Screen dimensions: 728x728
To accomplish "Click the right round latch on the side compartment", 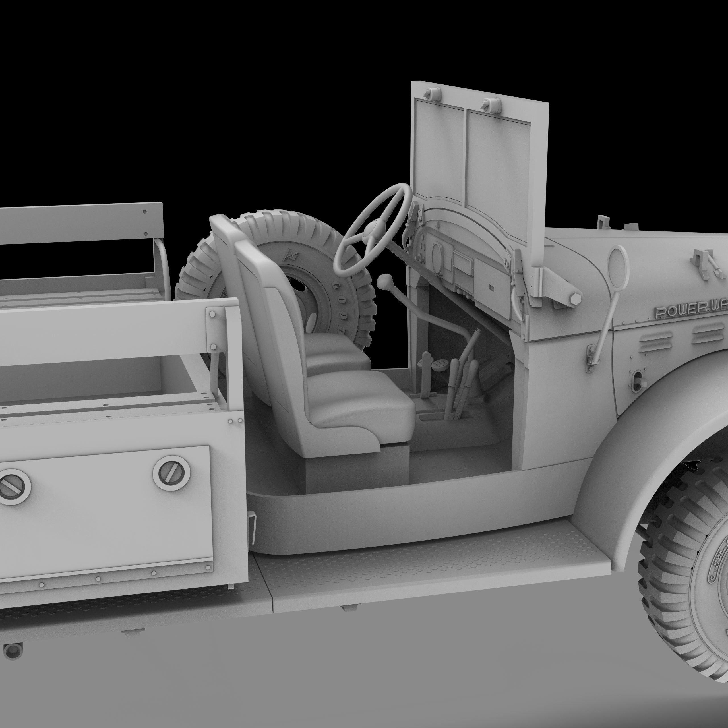I will [171, 473].
